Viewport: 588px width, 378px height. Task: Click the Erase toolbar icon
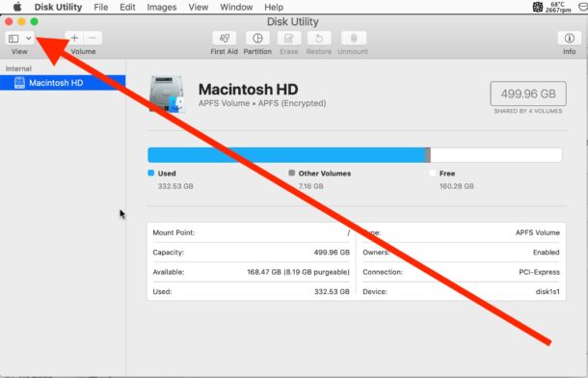[x=289, y=38]
